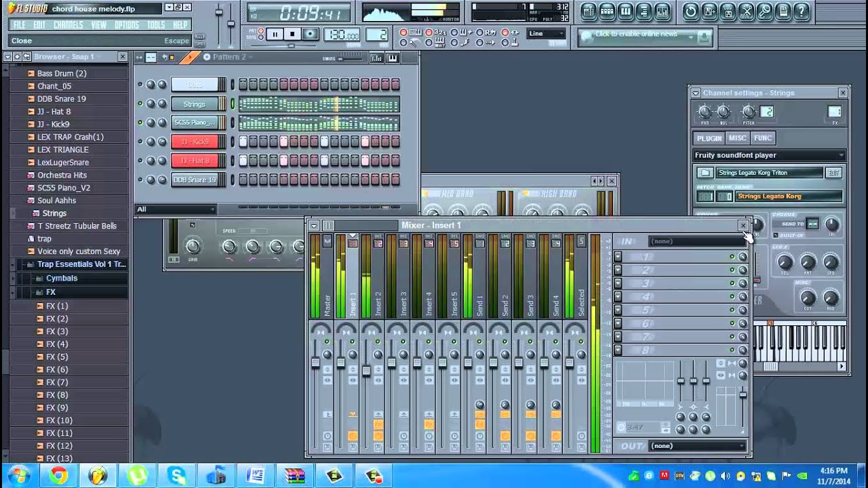
Task: Open the OPTIONS menu
Action: coord(127,25)
